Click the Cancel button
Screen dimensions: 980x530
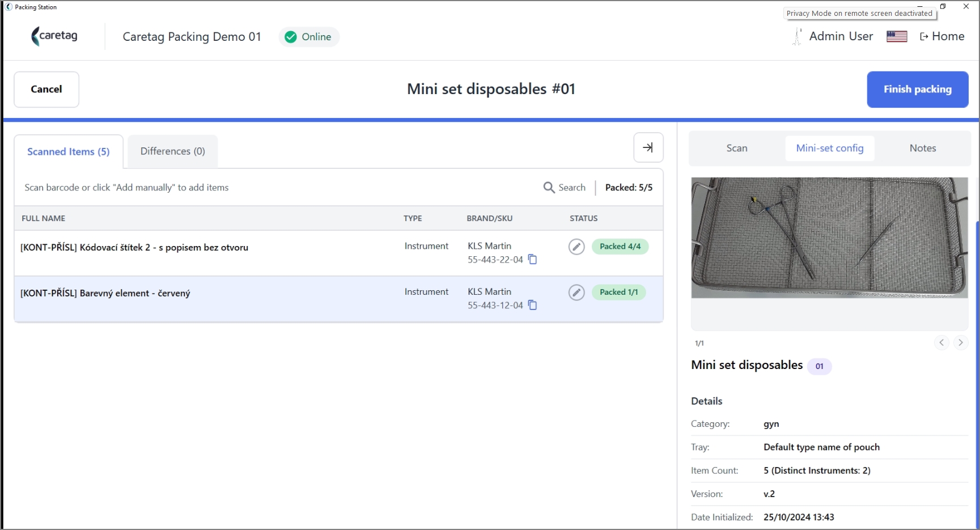click(46, 90)
